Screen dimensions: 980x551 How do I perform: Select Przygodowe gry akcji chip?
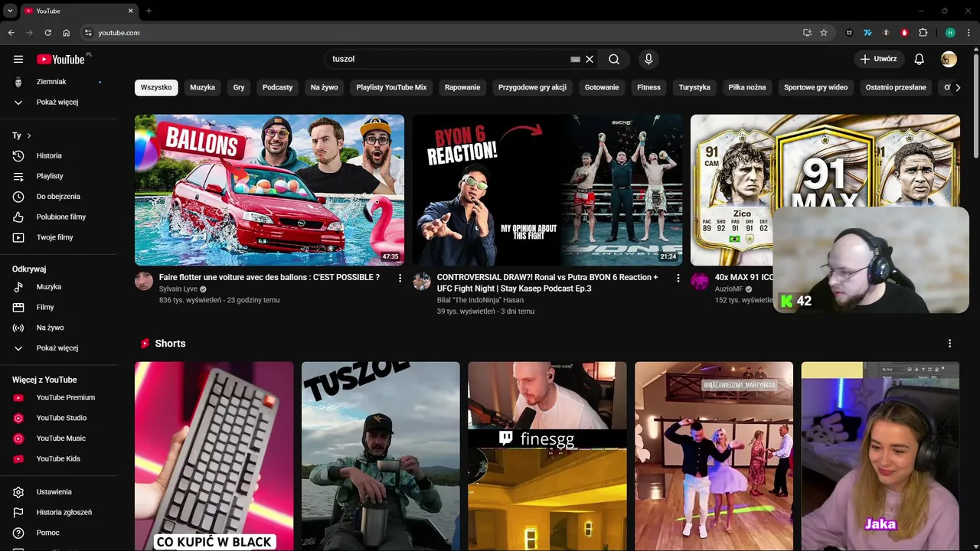point(532,87)
